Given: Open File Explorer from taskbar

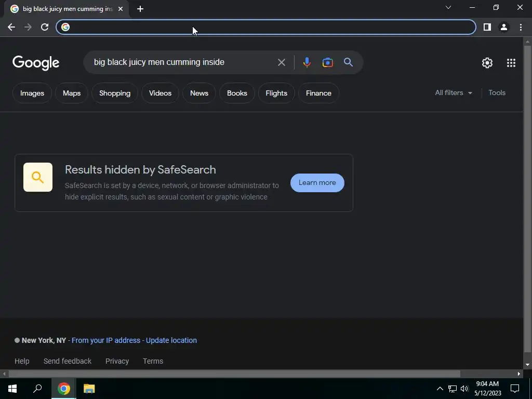Looking at the screenshot, I should tap(89, 389).
